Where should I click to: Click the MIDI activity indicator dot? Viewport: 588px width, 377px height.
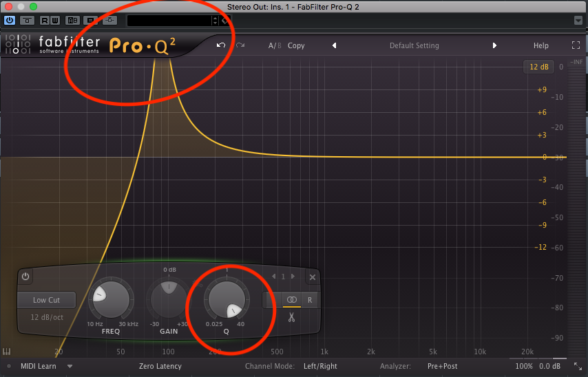click(9, 366)
